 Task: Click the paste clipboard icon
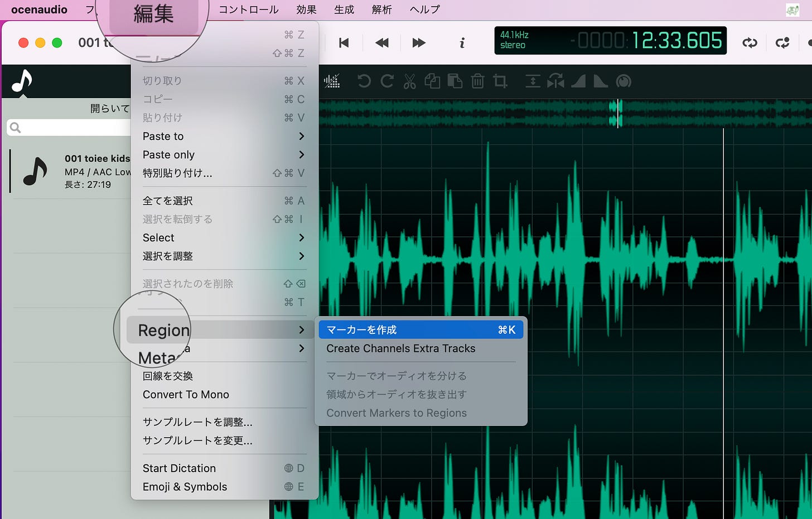455,81
